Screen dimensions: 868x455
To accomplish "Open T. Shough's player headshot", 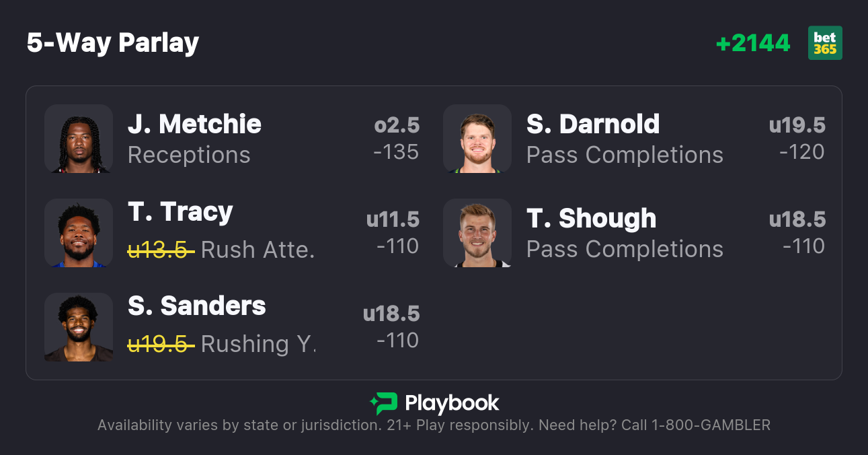I will (x=477, y=233).
